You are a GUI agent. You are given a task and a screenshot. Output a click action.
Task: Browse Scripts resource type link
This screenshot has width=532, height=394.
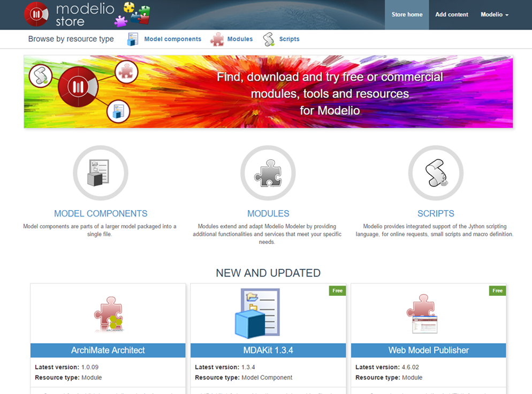pos(289,39)
